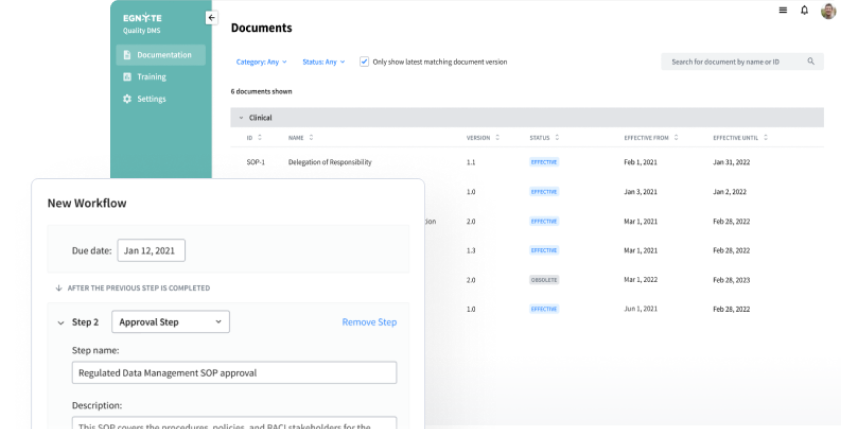Collapse the Step 2 section chevron
The width and height of the screenshot is (841, 429).
tap(59, 322)
